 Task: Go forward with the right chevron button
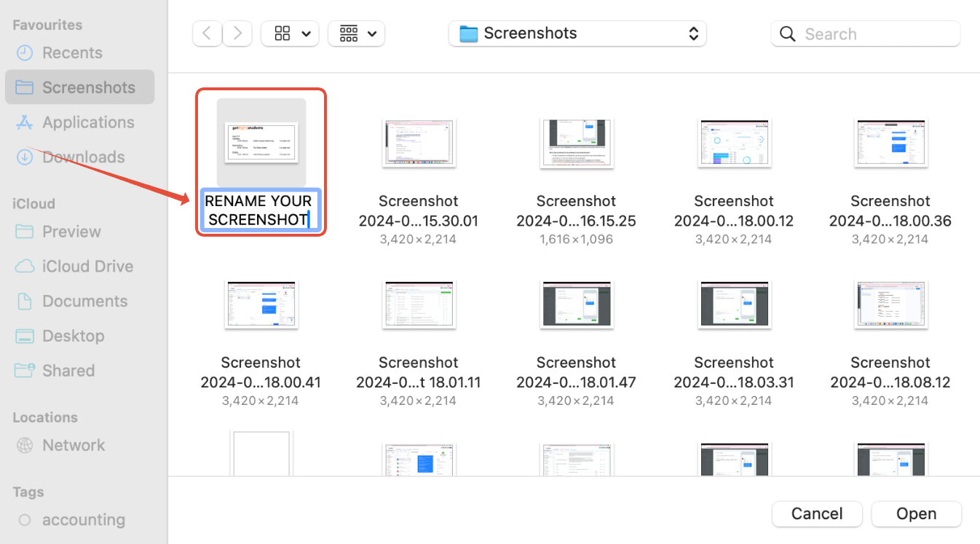[237, 33]
